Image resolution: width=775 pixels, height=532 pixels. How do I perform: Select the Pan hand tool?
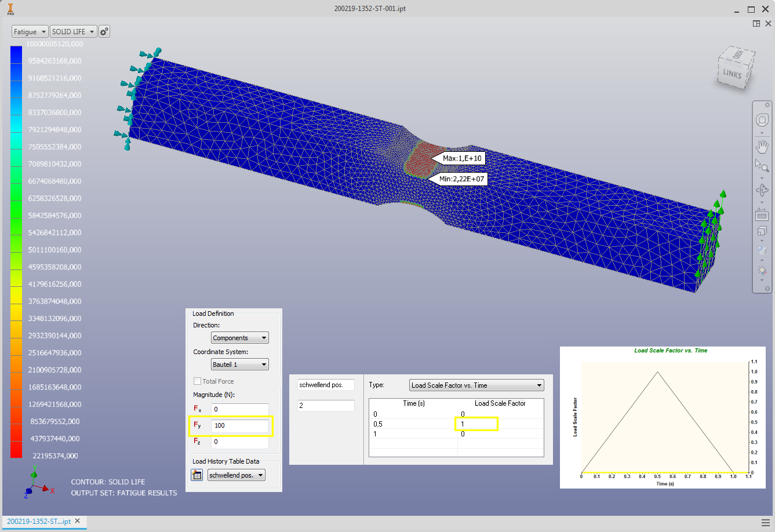pos(762,145)
